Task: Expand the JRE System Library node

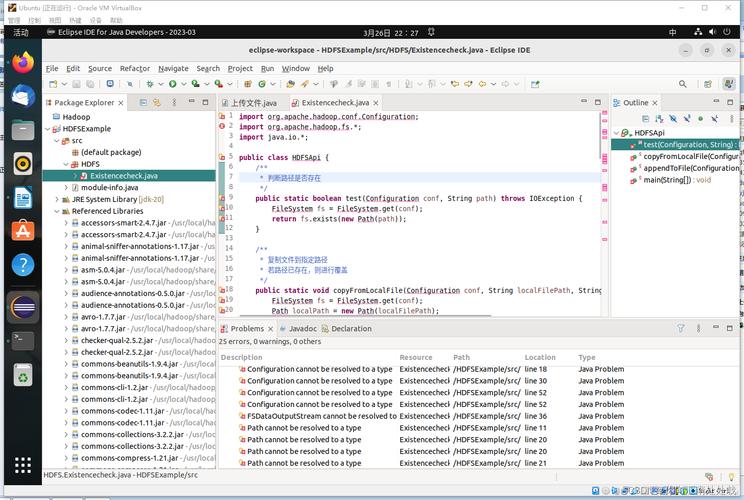Action: tap(57, 199)
